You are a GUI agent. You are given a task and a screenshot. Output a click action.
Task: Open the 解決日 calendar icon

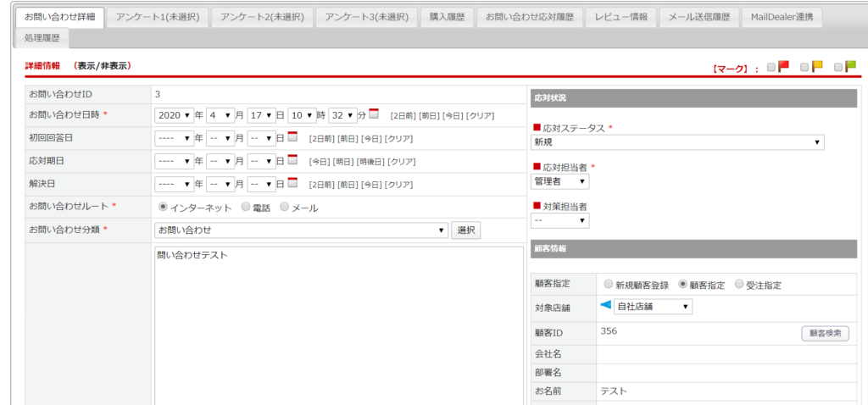pos(293,183)
